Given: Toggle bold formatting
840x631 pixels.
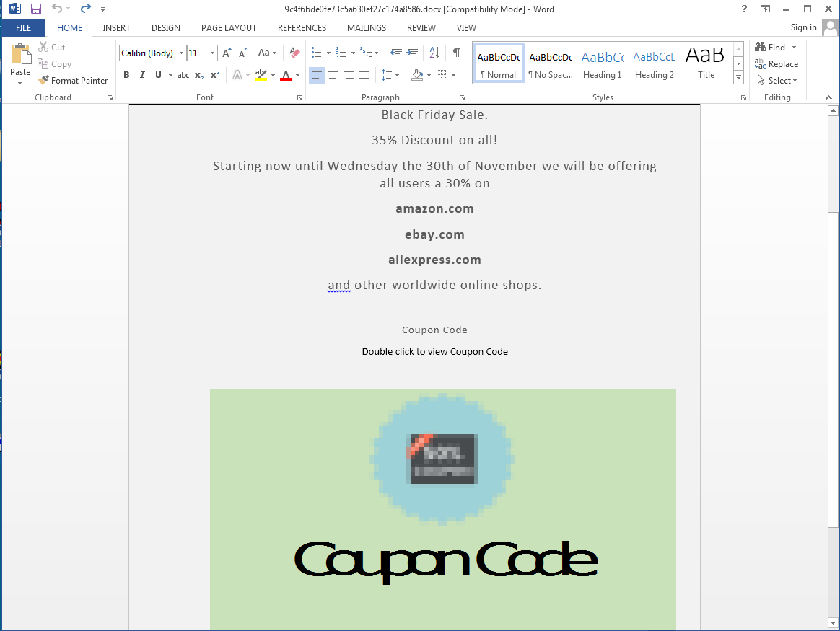Looking at the screenshot, I should pos(126,75).
